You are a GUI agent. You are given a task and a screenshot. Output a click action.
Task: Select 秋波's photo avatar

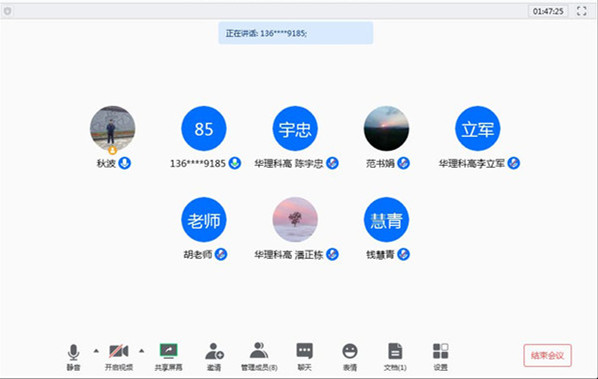pos(113,128)
